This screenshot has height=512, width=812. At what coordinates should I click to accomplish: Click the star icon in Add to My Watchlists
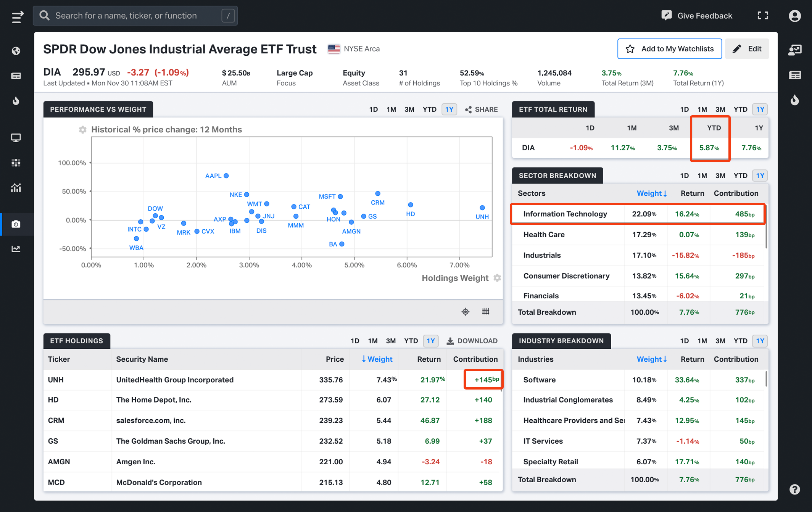tap(630, 49)
